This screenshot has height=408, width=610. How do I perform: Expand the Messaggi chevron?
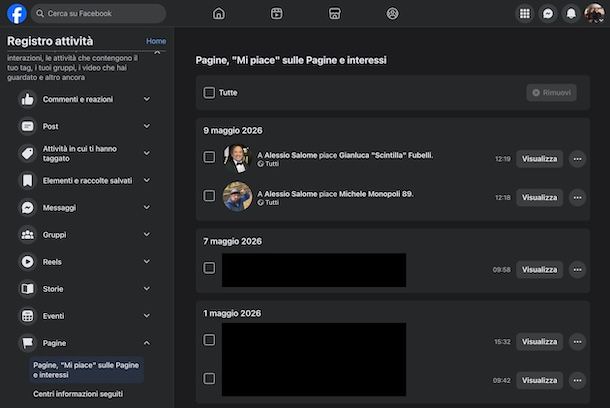click(147, 207)
